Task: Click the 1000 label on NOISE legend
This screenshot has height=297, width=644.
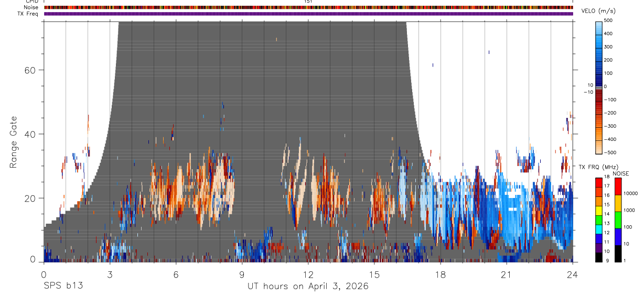Action: coord(629,210)
